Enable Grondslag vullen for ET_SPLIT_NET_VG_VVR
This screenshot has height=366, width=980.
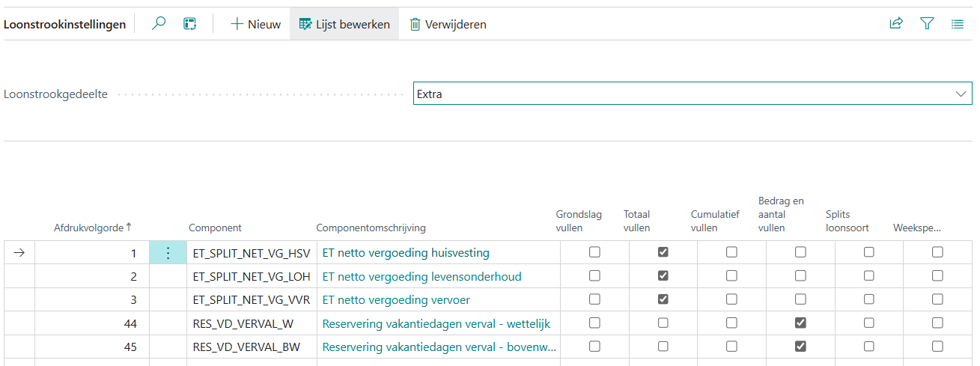(594, 299)
